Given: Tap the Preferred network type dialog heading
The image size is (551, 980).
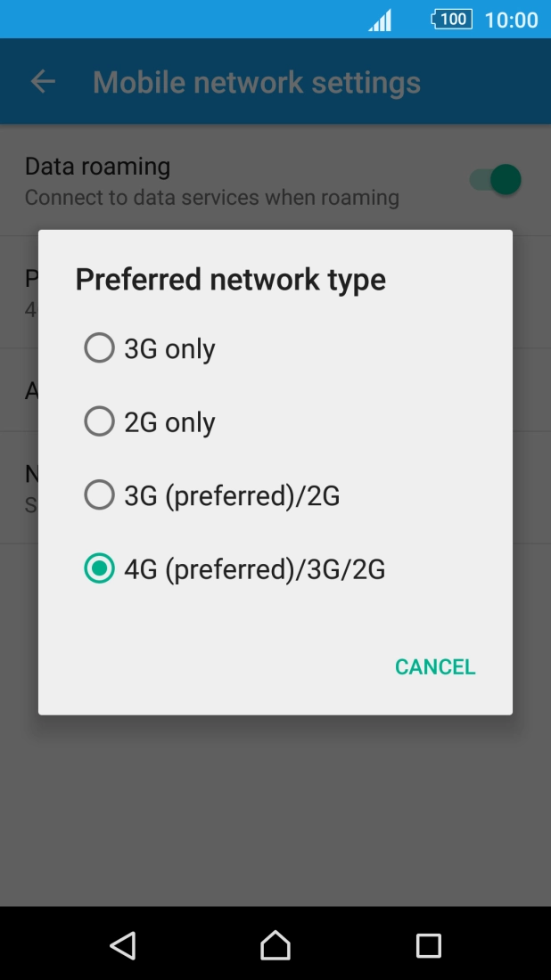Looking at the screenshot, I should (230, 279).
